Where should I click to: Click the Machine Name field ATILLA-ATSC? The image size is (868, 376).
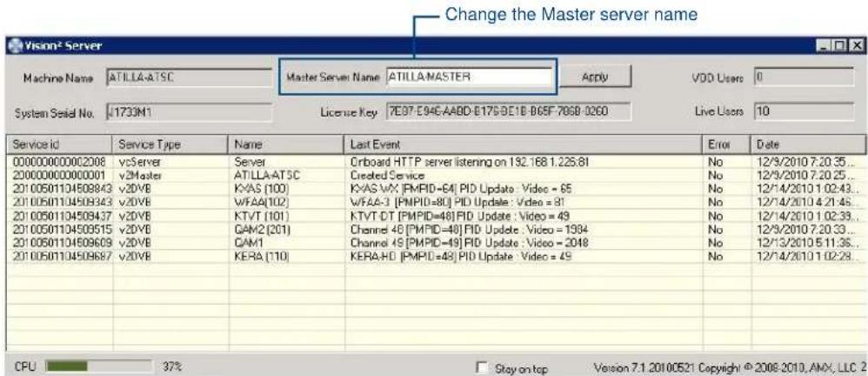(x=189, y=78)
